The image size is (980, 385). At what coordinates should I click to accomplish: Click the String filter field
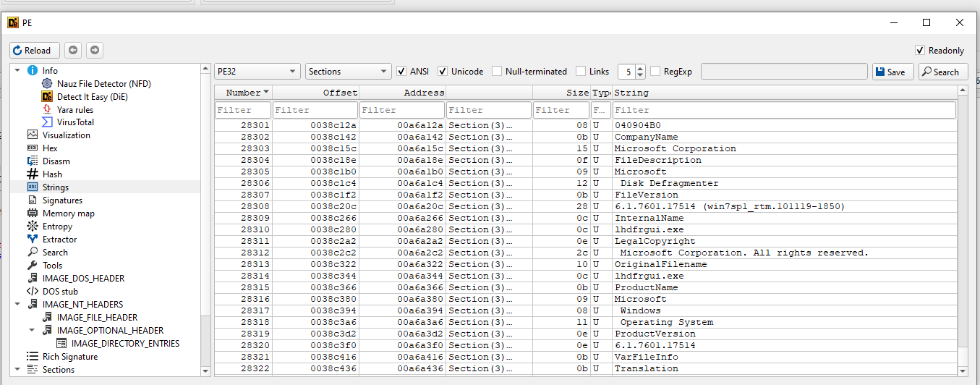(x=784, y=110)
